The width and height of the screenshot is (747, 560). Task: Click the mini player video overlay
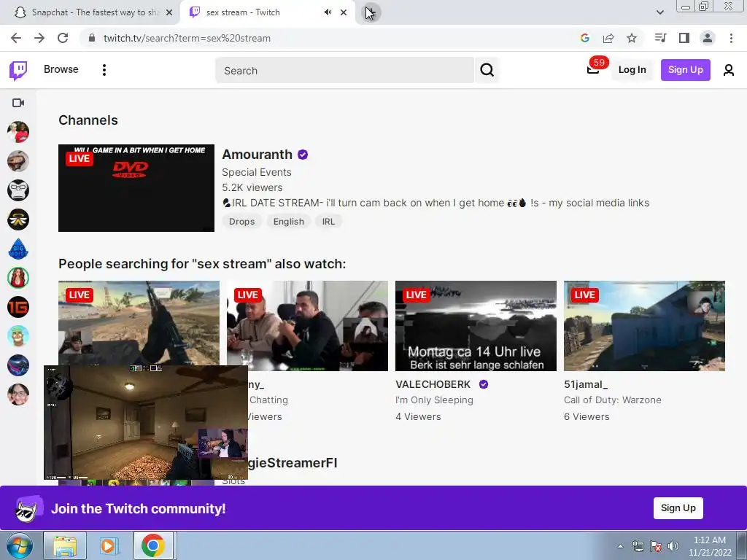[x=146, y=422]
